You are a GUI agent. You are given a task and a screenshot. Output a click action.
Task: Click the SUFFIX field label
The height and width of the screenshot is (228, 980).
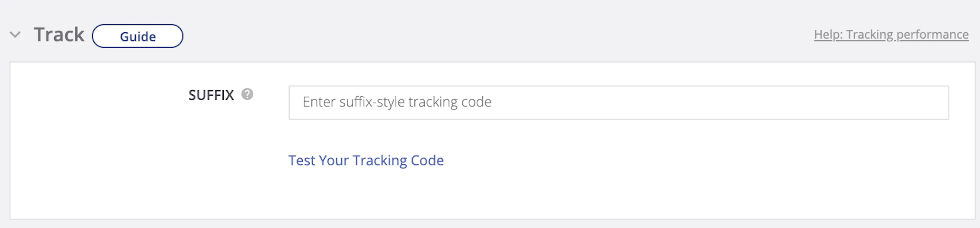[x=211, y=95]
